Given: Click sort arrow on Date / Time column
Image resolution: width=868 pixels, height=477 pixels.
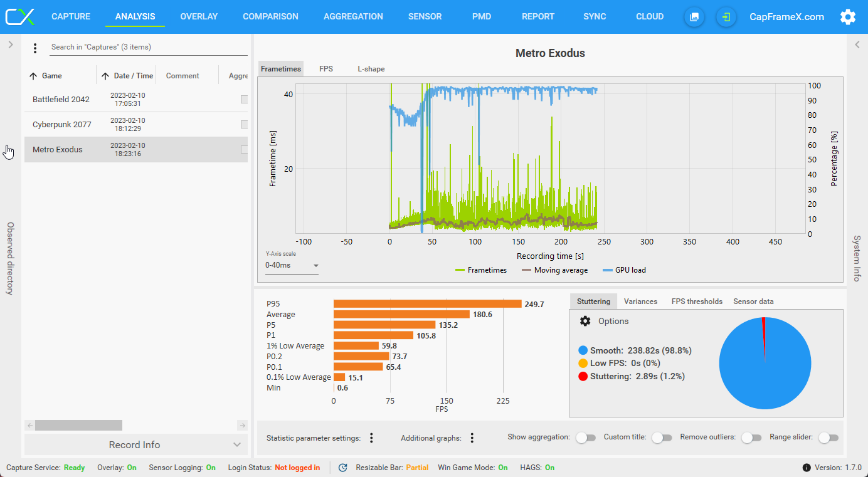Looking at the screenshot, I should (x=105, y=76).
